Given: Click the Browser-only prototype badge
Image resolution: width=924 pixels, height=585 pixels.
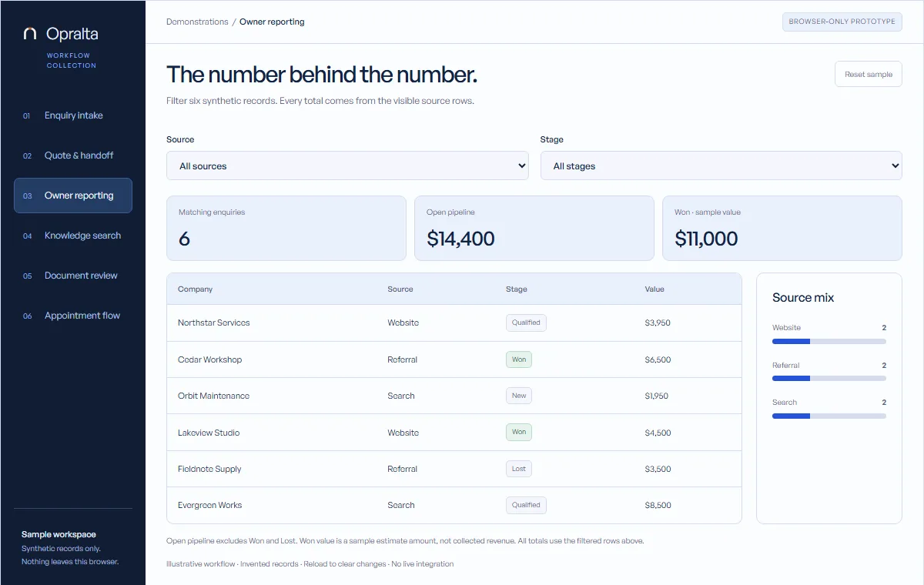Looking at the screenshot, I should pos(842,22).
